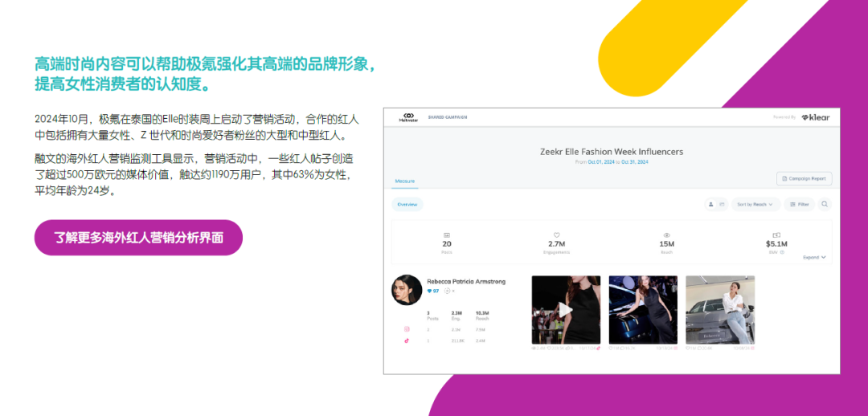Click the SHARED CAMPAIGN header label
The width and height of the screenshot is (868, 416).
[x=448, y=117]
